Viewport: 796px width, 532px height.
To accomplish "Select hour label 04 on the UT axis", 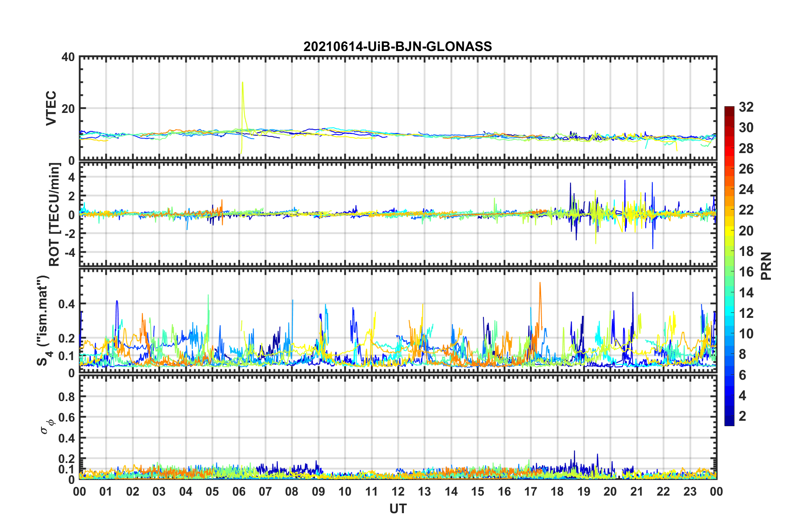I will pyautogui.click(x=186, y=491).
